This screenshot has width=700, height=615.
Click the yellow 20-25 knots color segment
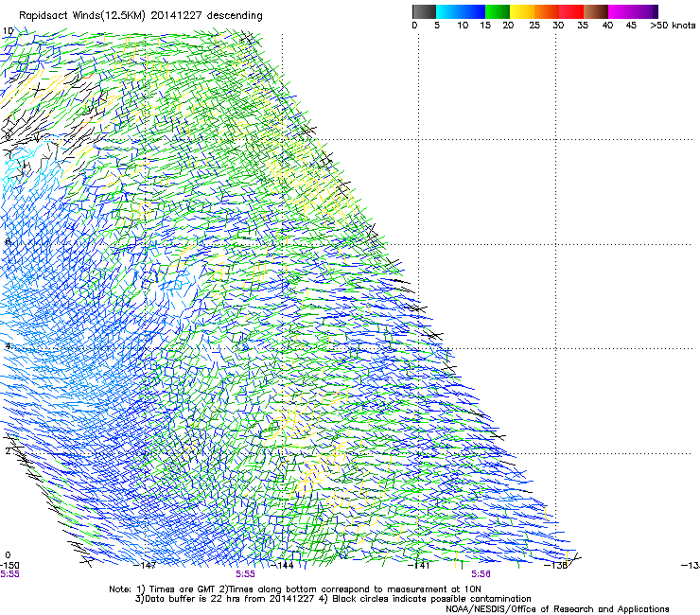point(522,11)
